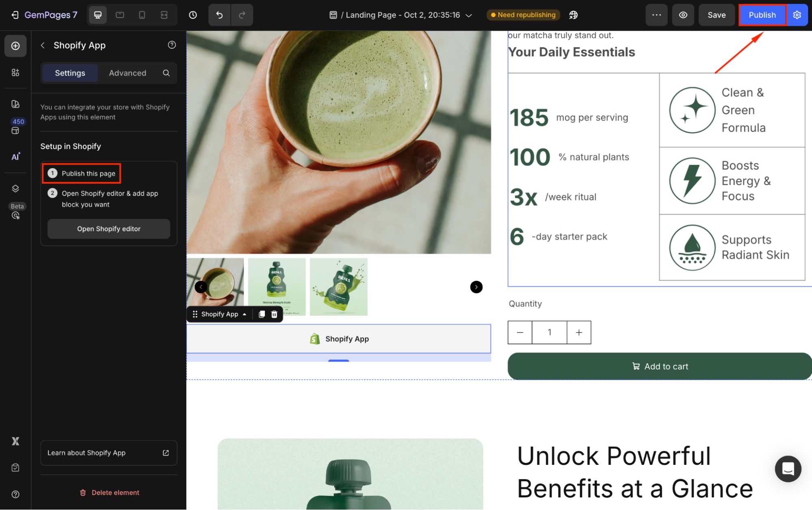812x510 pixels.
Task: Increase quantity with plus stepper
Action: [x=579, y=332]
